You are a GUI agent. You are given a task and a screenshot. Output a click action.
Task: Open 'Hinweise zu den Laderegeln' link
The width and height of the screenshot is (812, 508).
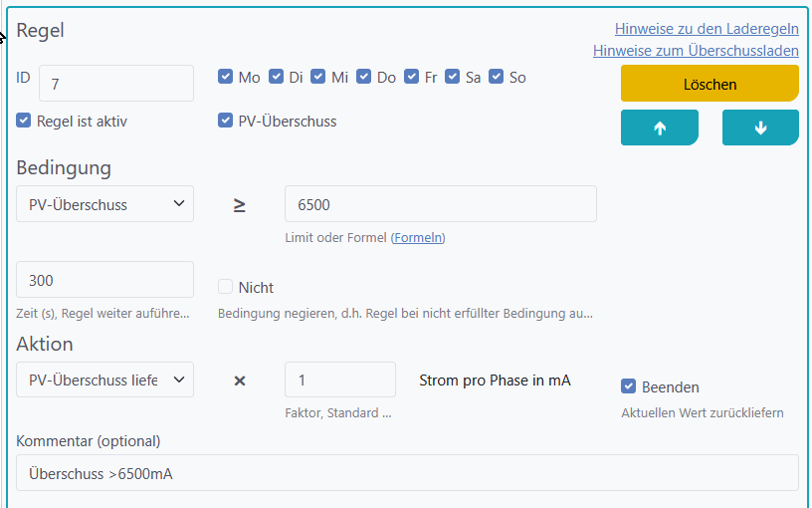tap(707, 29)
